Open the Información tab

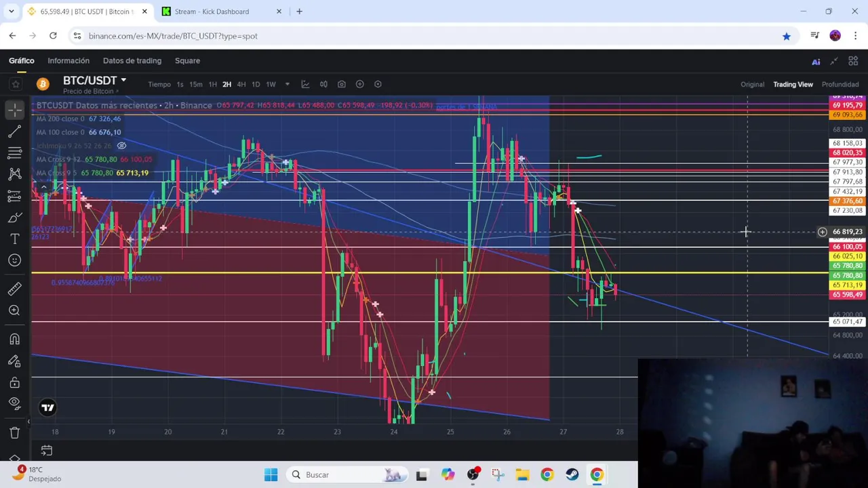[68, 60]
